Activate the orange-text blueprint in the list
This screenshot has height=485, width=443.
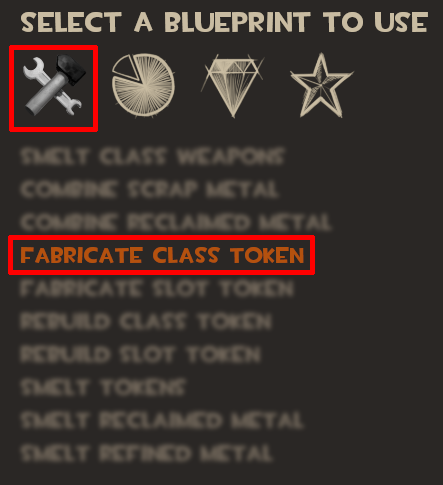(162, 255)
